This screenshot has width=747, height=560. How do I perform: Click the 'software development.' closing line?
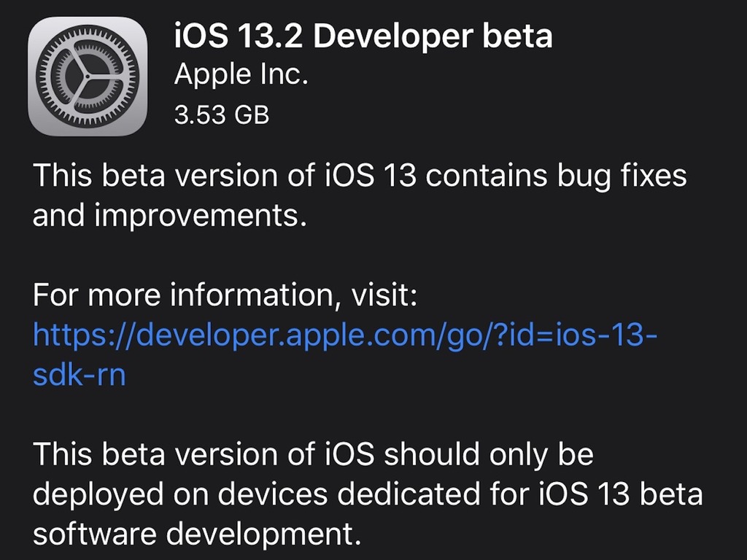click(197, 534)
